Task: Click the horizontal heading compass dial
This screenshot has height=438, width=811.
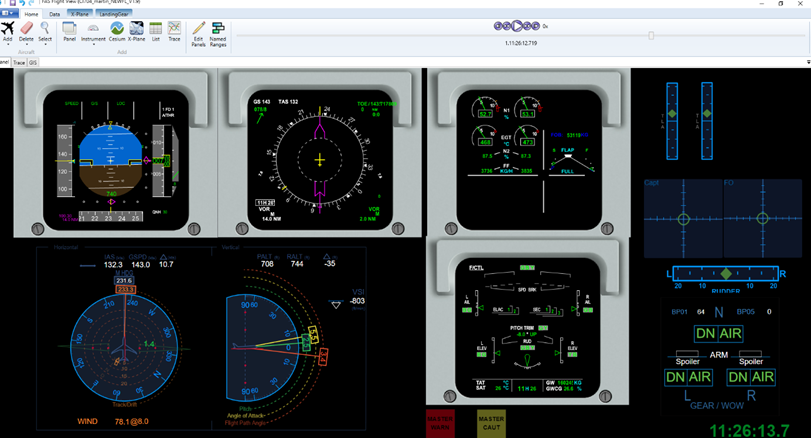Action: point(124,348)
